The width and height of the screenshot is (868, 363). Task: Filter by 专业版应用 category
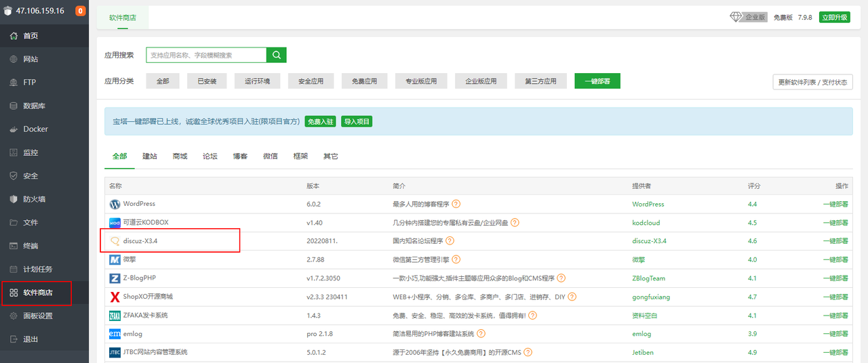click(421, 81)
